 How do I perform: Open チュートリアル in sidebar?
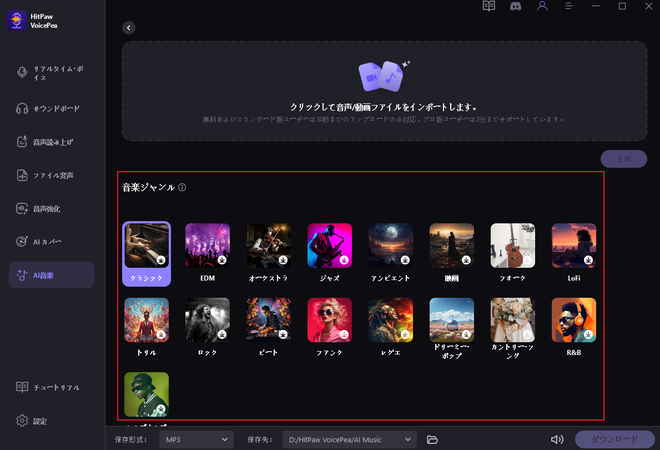coord(51,387)
